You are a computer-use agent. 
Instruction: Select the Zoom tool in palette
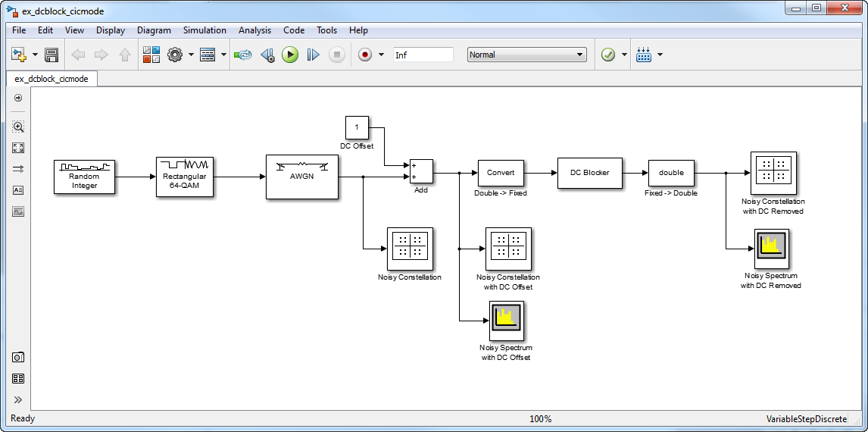[x=18, y=127]
